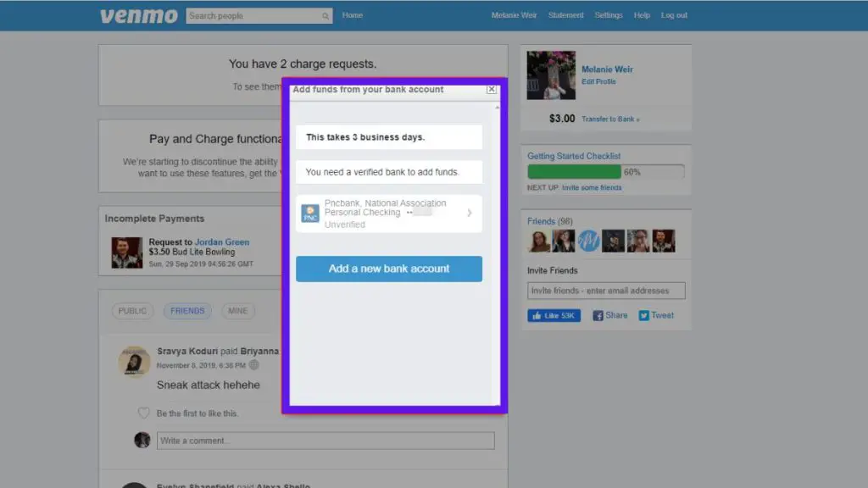
Task: Open Jordan Green's request avatar photo
Action: (127, 252)
